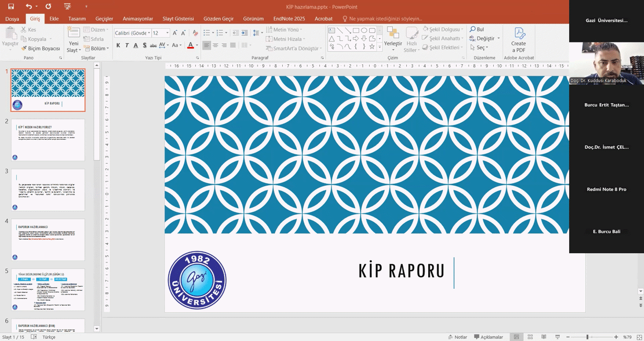Click the Yeni Slayt button
Image resolution: width=644 pixels, height=341 pixels.
coord(74,40)
